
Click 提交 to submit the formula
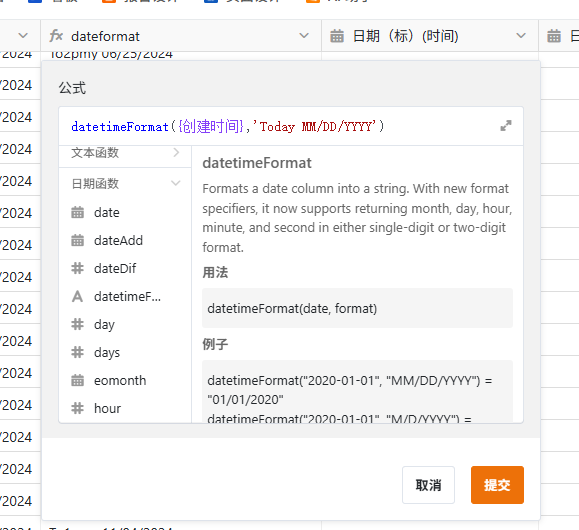(497, 485)
